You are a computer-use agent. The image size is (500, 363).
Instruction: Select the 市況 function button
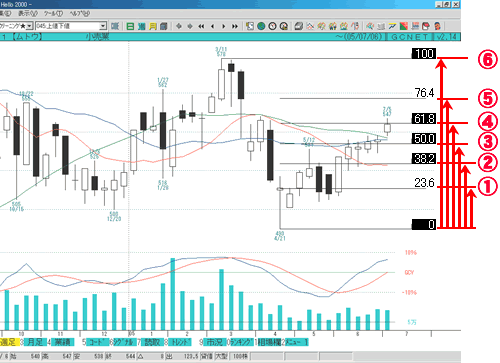[x=215, y=342]
